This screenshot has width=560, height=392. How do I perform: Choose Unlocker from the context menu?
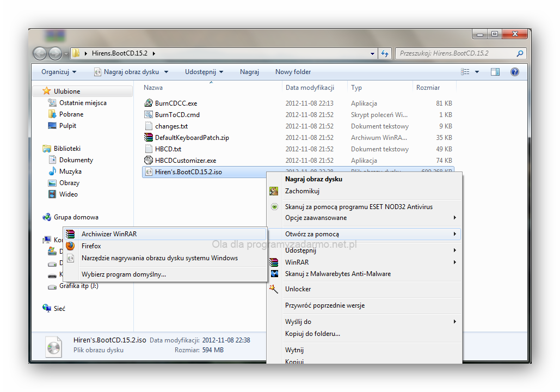(364, 289)
